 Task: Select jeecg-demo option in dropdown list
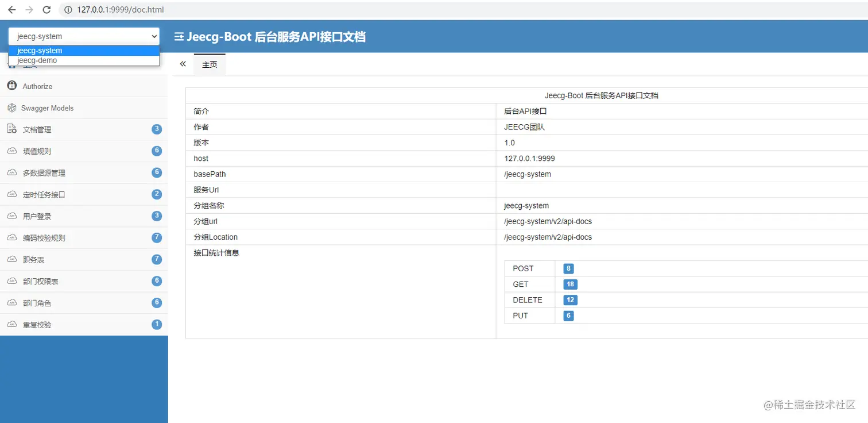click(x=84, y=60)
